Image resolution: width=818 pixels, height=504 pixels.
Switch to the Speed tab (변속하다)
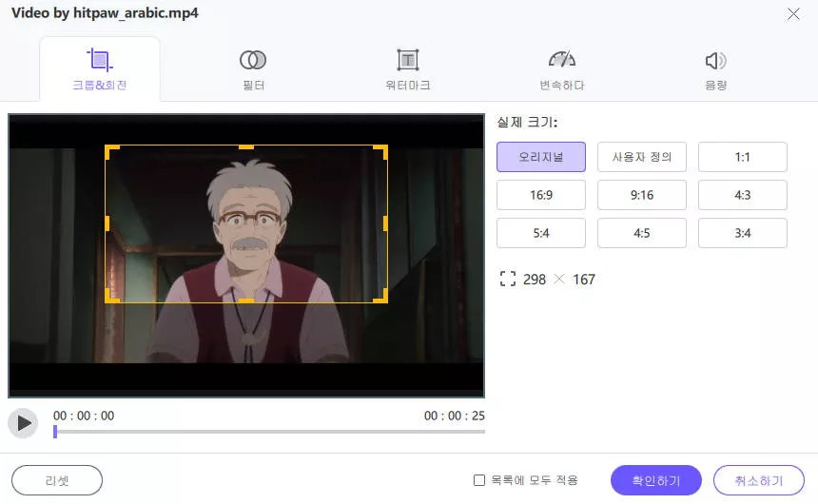pos(562,69)
